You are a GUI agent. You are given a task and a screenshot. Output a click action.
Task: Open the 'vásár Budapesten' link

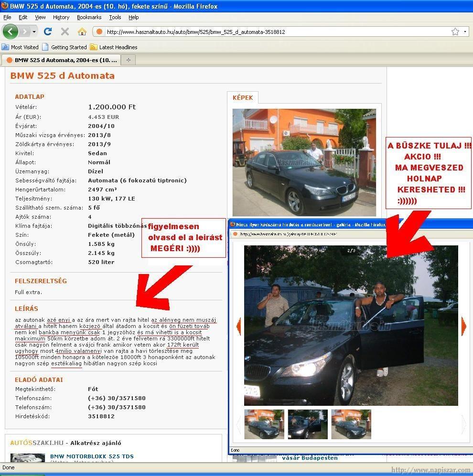pos(310,458)
